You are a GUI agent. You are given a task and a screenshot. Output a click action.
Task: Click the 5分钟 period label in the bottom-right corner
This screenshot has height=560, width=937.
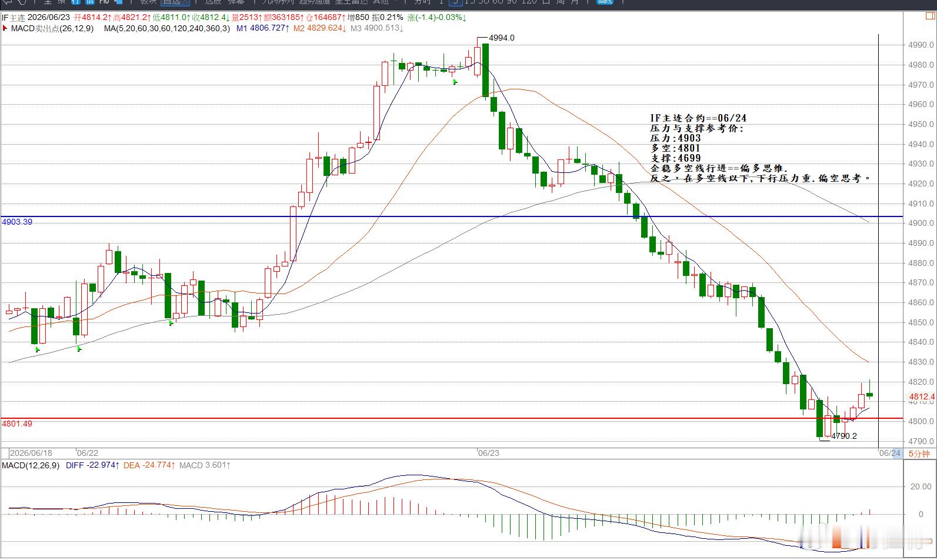pos(919,454)
